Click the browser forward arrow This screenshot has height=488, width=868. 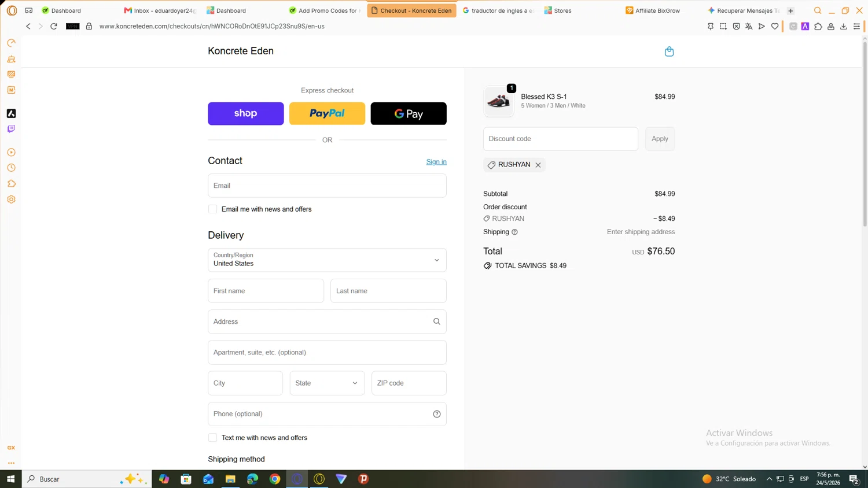point(41,26)
